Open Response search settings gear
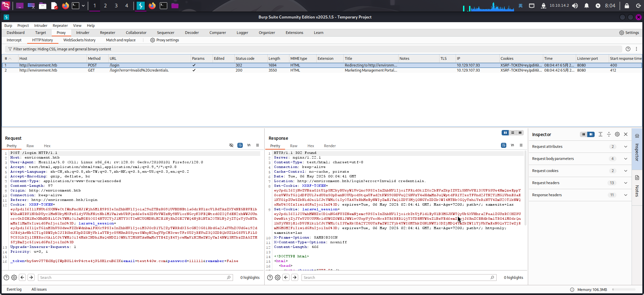 click(x=278, y=278)
